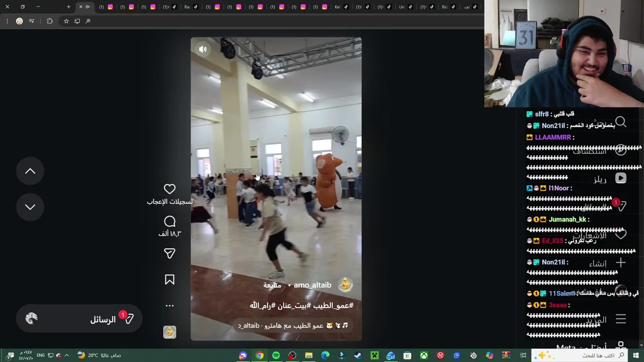Image resolution: width=644 pixels, height=362 pixels.
Task: Open the weather widget showing 20°C
Action: 99,355
